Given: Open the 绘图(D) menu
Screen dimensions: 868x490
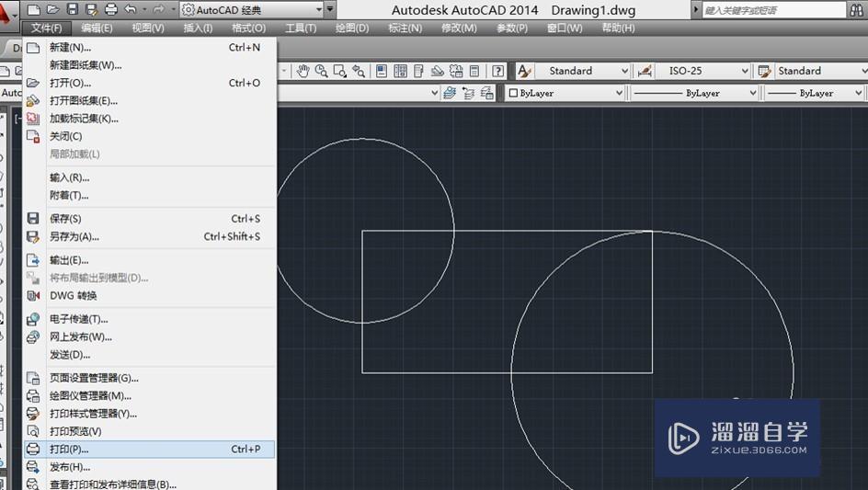Looking at the screenshot, I should [352, 28].
